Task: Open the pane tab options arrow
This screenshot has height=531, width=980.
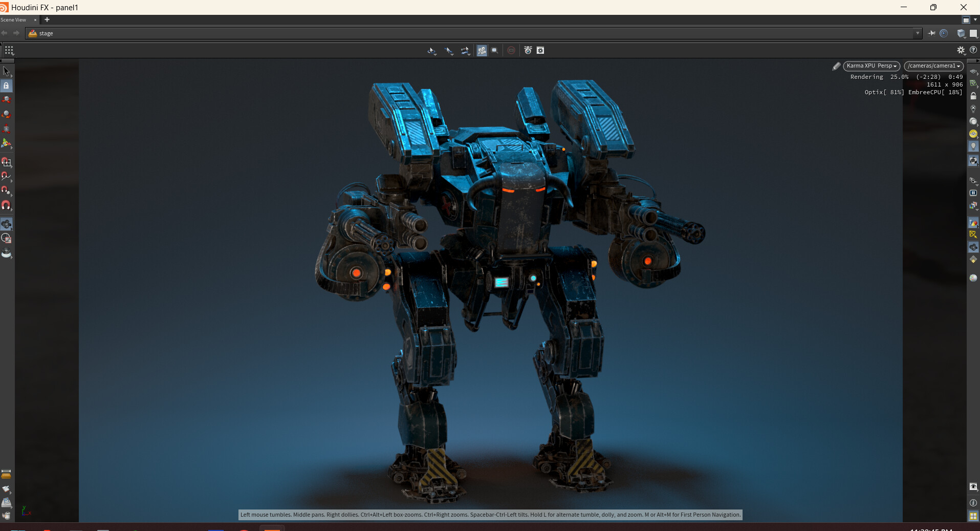Action: (x=975, y=20)
